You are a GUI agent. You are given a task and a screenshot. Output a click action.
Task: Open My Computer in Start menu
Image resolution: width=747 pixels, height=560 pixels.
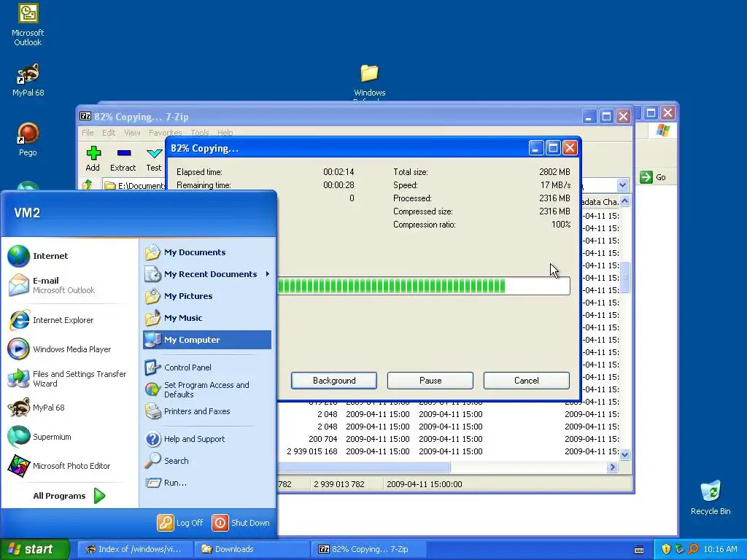(x=206, y=340)
